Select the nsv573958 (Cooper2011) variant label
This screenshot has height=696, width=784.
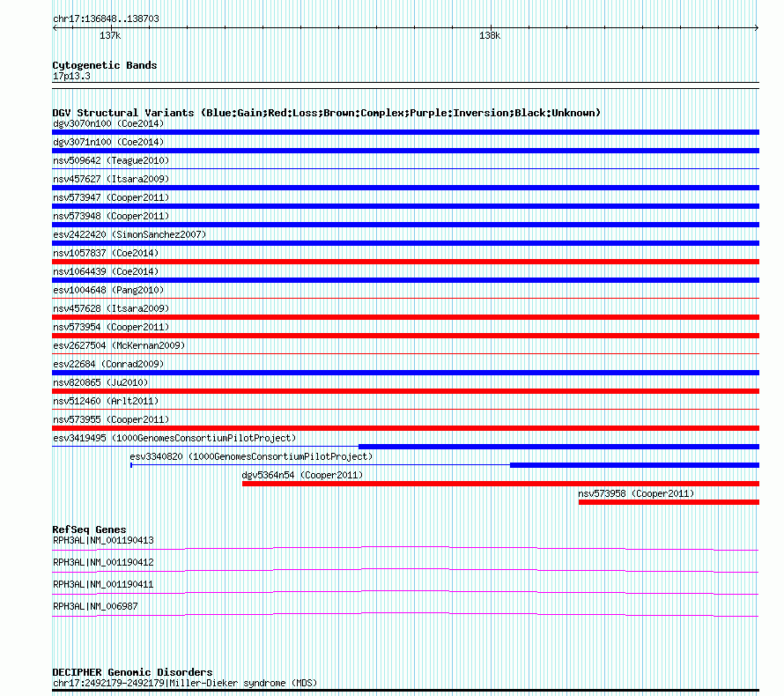click(x=637, y=493)
